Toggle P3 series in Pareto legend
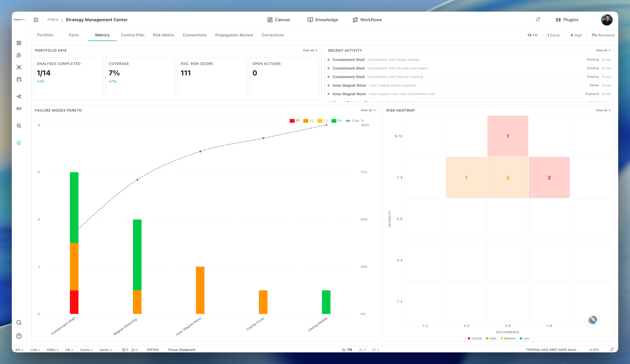 (322, 121)
